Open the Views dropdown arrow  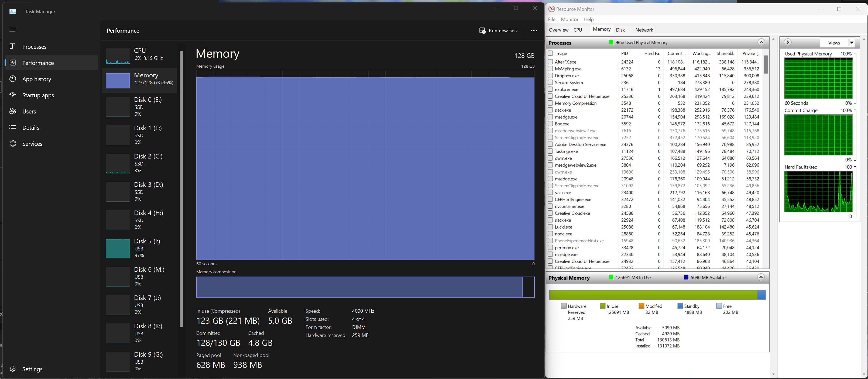852,42
